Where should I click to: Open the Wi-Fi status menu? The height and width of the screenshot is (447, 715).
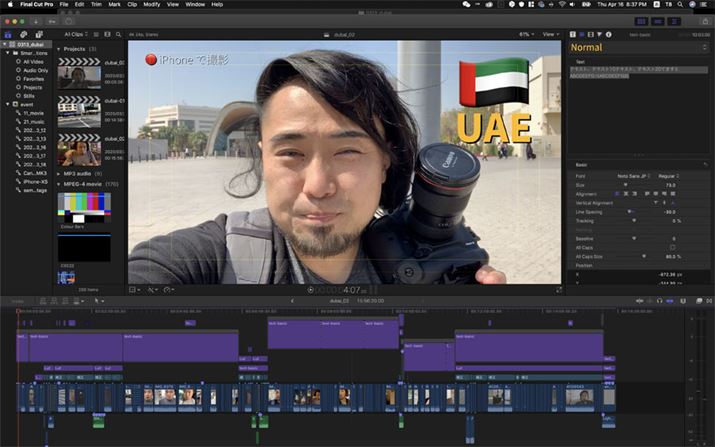pyautogui.click(x=562, y=4)
